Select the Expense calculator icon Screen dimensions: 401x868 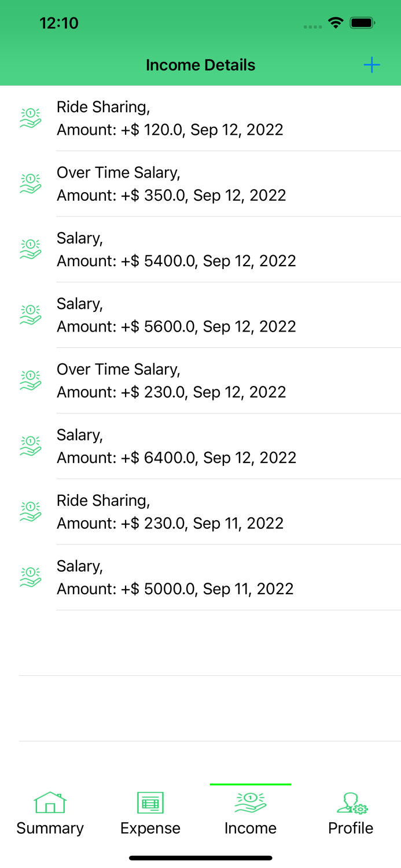coord(150,803)
